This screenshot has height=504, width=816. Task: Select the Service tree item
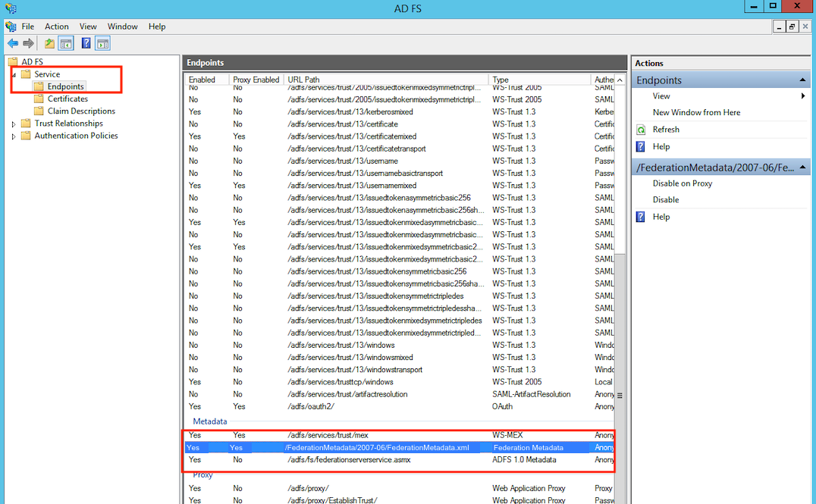pos(47,74)
